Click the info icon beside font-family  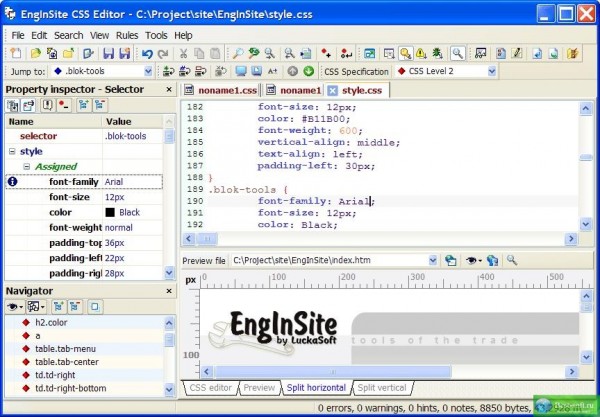click(12, 182)
